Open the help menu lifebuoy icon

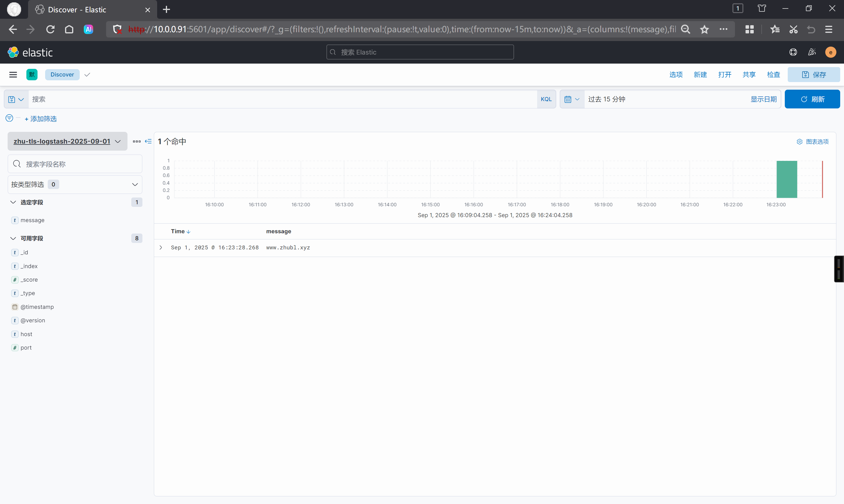793,52
